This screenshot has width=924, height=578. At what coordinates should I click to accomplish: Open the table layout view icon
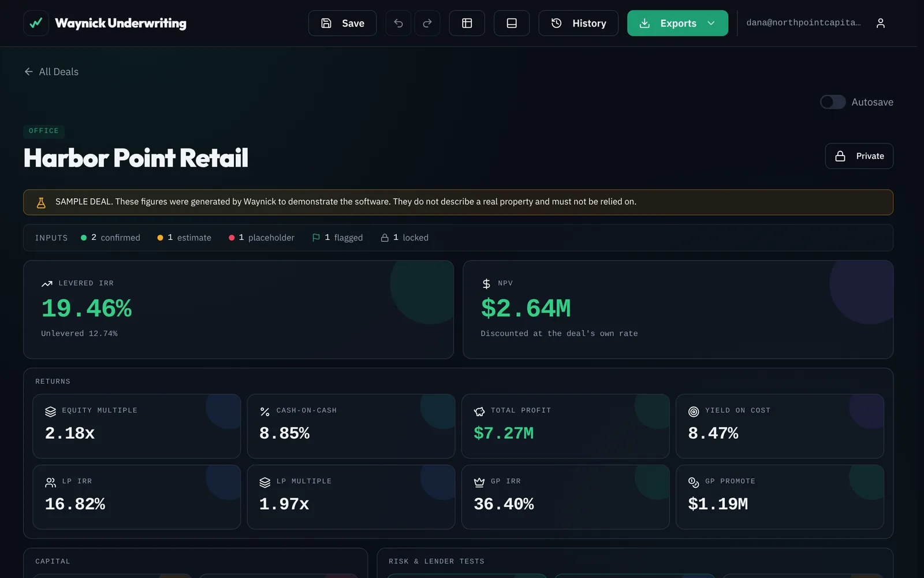click(x=467, y=23)
